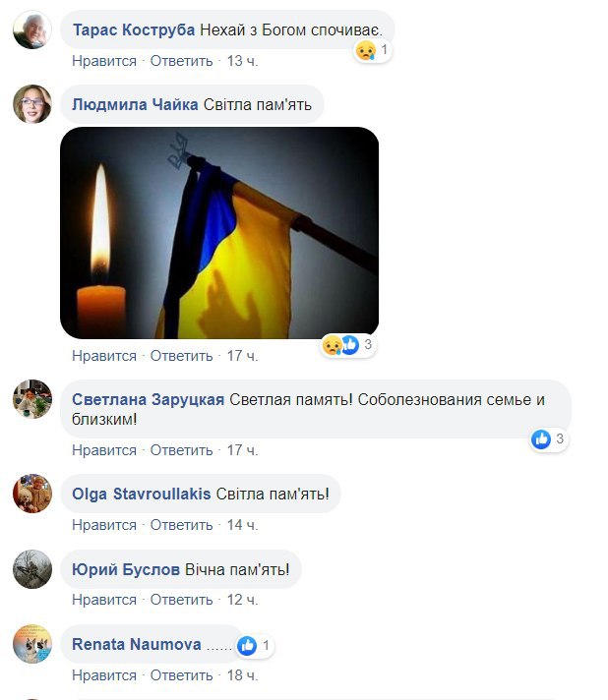Reply to Людмила Чайка's comment via Ответить
The image size is (608, 700).
point(181,356)
